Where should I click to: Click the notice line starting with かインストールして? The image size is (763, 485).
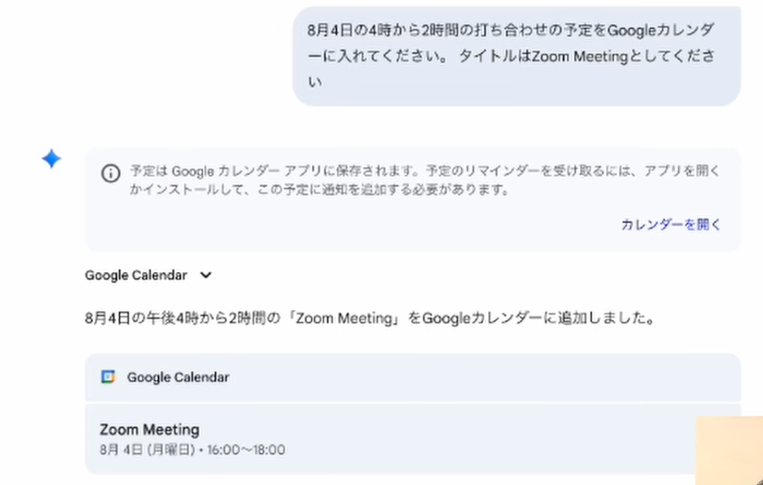coord(318,189)
